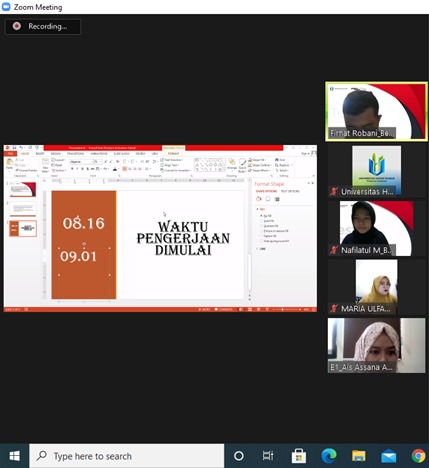Image resolution: width=429 pixels, height=468 pixels.
Task: Select the first slide thumbnail
Action: tap(23, 190)
